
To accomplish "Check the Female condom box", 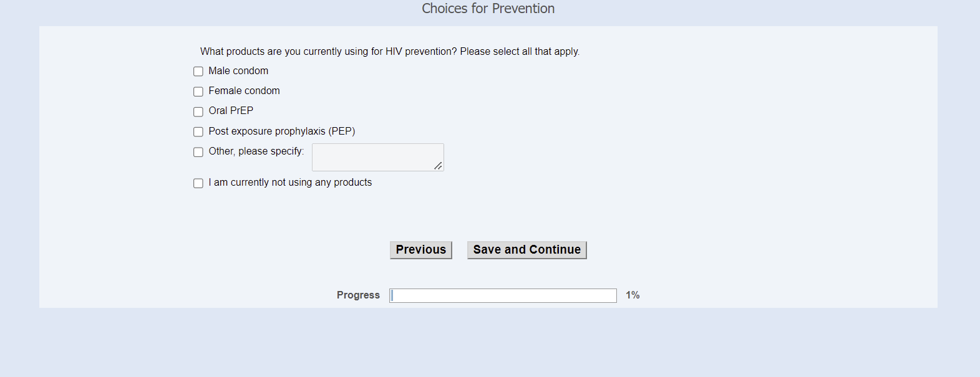I will click(x=198, y=92).
